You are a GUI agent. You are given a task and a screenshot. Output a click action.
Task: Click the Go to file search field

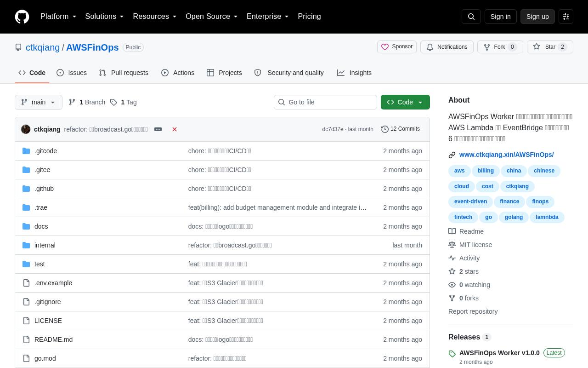pos(325,102)
